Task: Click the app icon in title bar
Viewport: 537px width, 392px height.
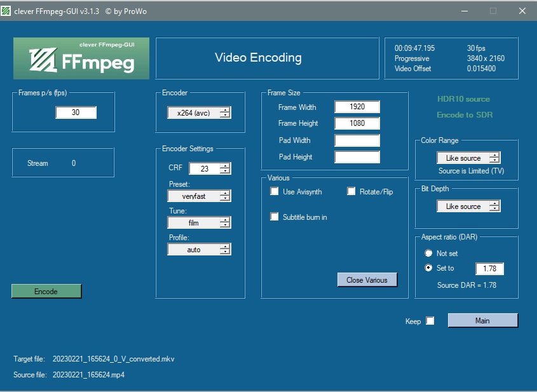Action: [x=6, y=11]
